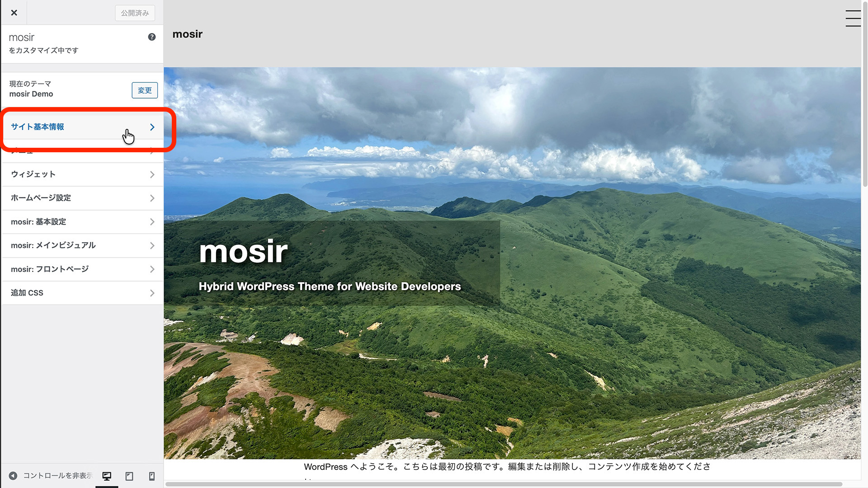Click the 公開済み publish button

(x=135, y=13)
